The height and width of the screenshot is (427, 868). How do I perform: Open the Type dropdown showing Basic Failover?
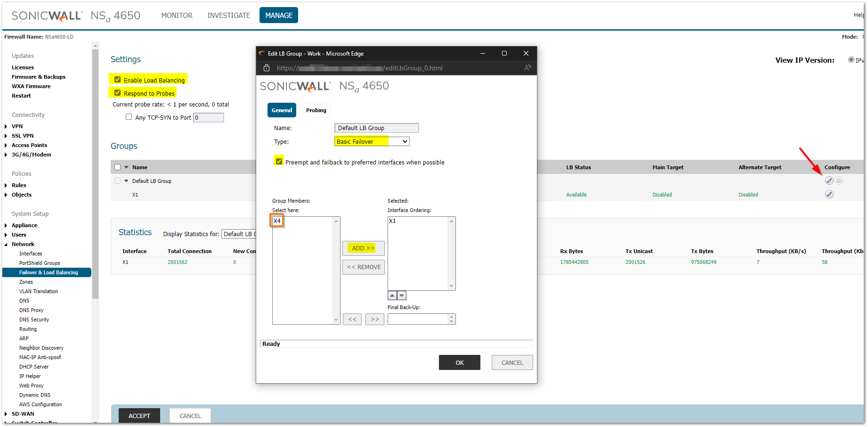pos(372,141)
